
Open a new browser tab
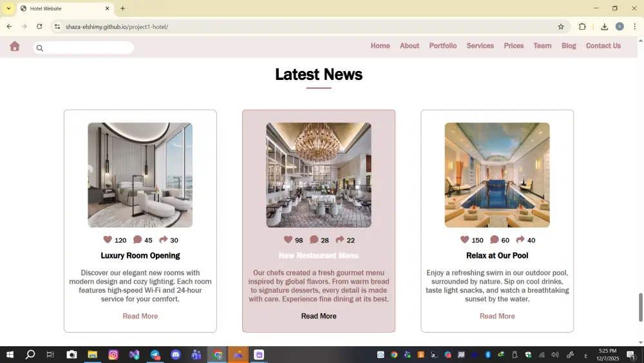point(122,8)
